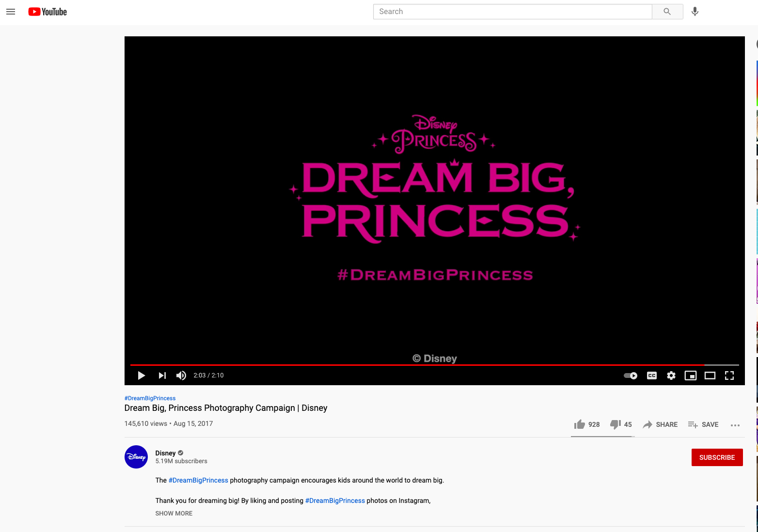Share the video

pyautogui.click(x=660, y=424)
